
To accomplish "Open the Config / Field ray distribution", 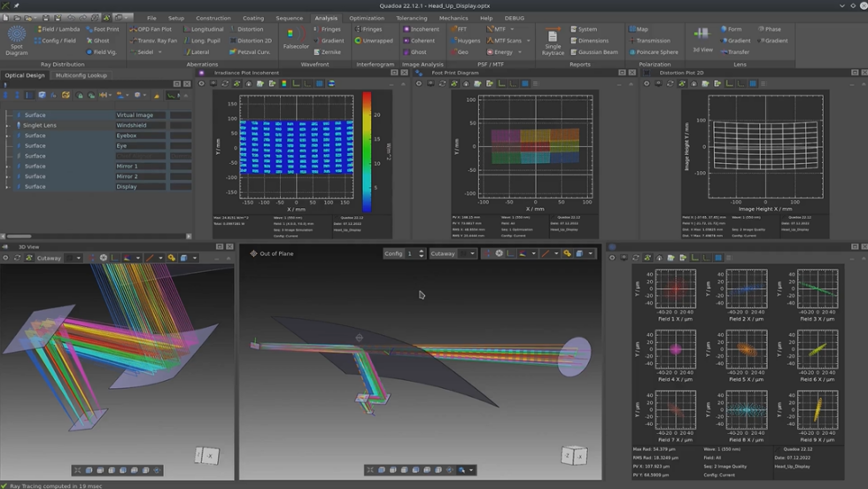I will [x=55, y=41].
